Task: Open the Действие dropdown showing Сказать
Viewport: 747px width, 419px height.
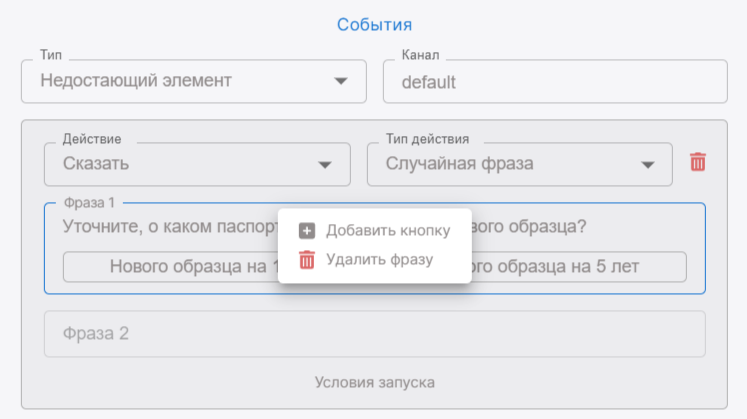Action: (197, 164)
